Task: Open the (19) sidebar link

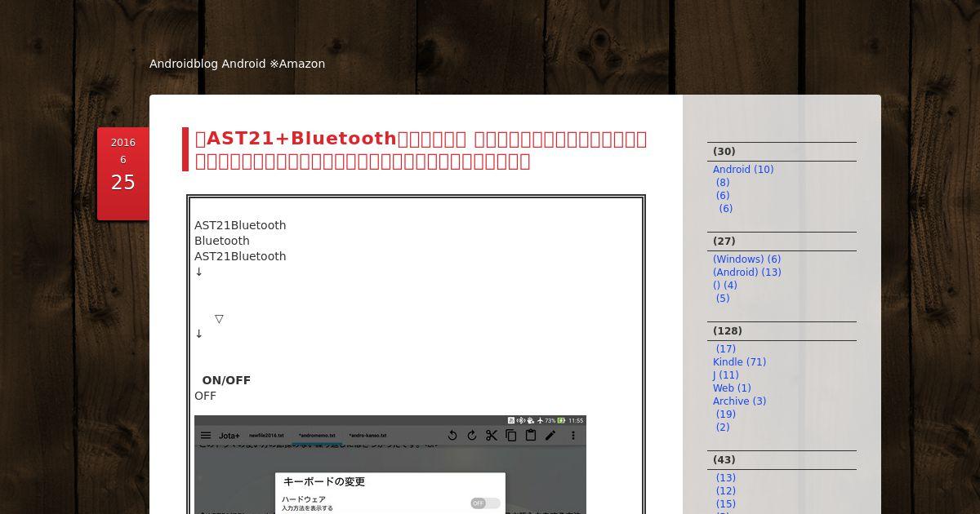Action: [726, 414]
